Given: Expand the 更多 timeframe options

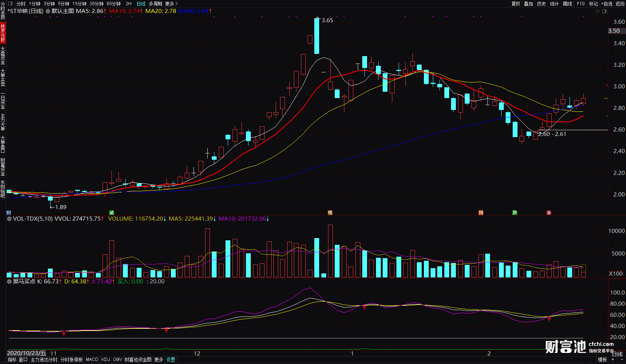Looking at the screenshot, I should click(x=171, y=4).
